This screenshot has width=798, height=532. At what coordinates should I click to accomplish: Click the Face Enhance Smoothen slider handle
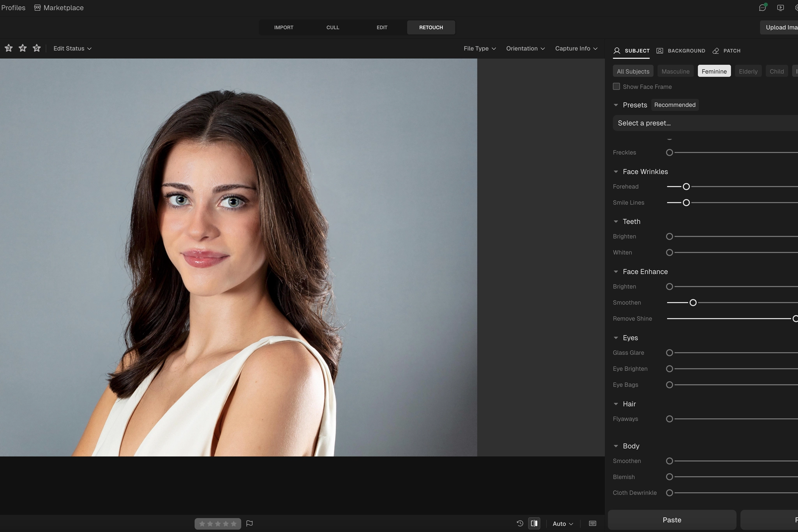tap(693, 303)
